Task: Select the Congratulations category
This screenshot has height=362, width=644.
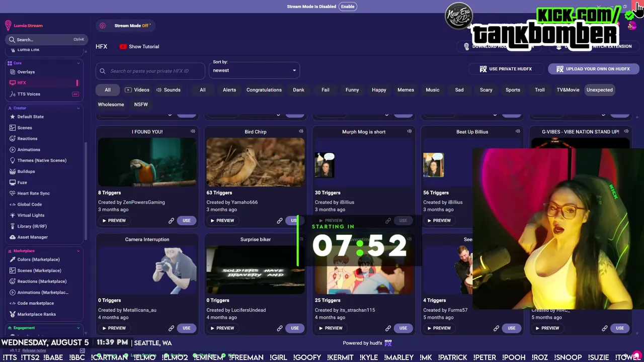Action: [264, 90]
